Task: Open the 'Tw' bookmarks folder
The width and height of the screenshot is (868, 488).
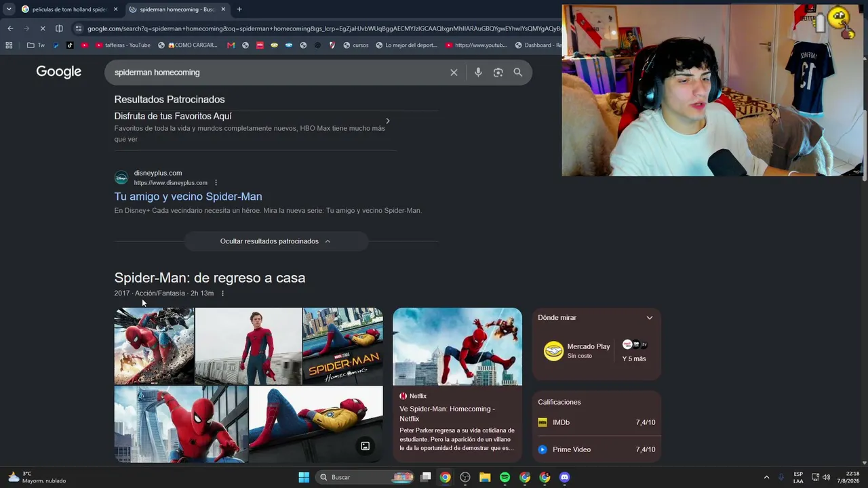Action: [x=36, y=45]
